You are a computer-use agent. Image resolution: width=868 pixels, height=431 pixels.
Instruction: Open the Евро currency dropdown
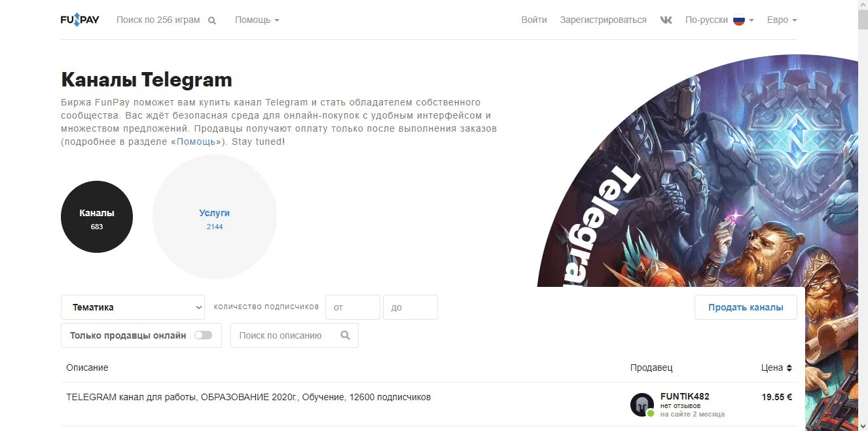(782, 20)
